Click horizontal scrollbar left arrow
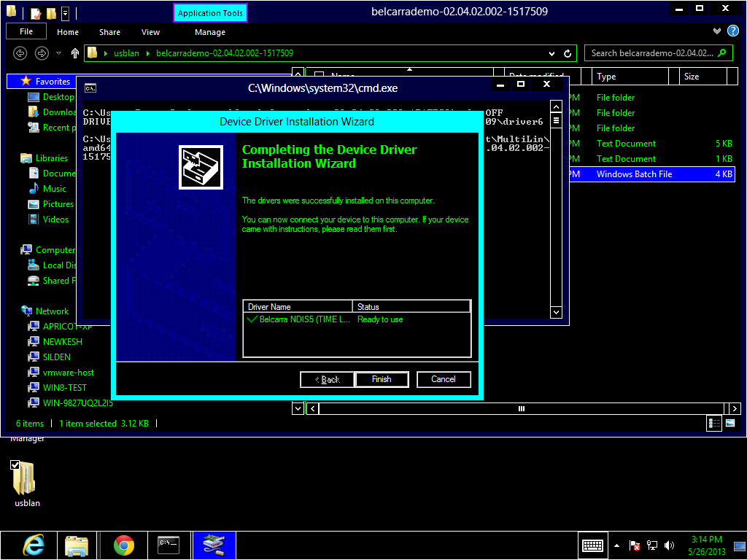The height and width of the screenshot is (560, 747). 312,408
